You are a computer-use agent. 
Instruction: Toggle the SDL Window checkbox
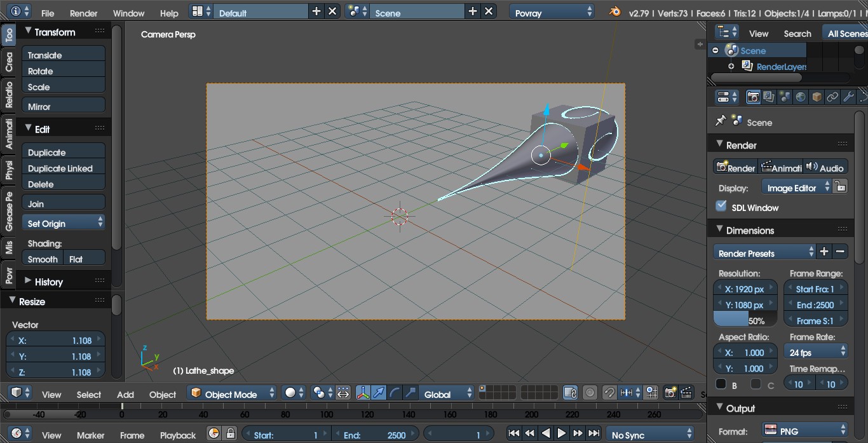[721, 206]
